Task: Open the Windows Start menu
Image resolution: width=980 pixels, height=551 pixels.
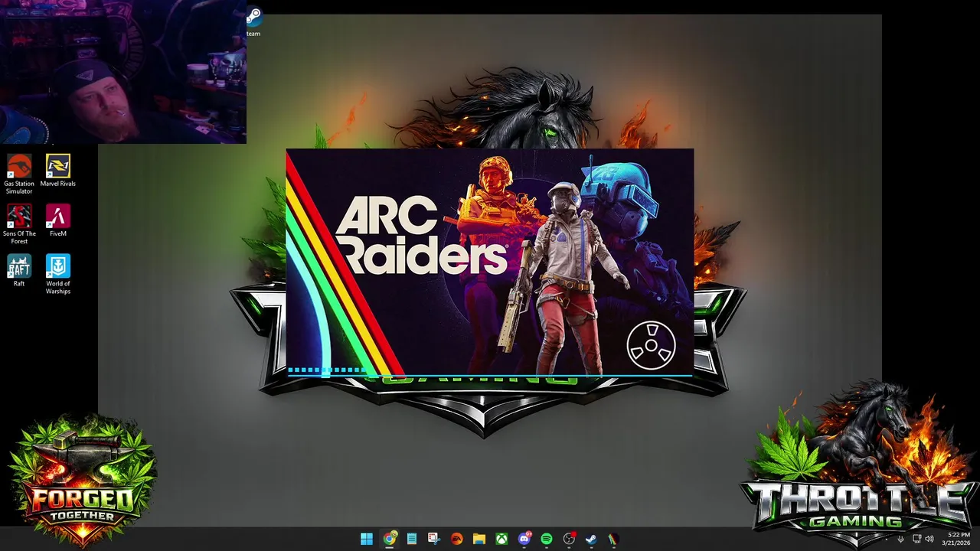Action: click(367, 539)
